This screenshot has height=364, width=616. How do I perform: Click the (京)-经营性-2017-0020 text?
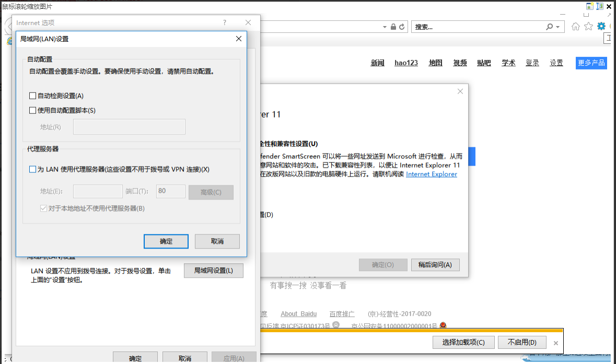click(400, 314)
